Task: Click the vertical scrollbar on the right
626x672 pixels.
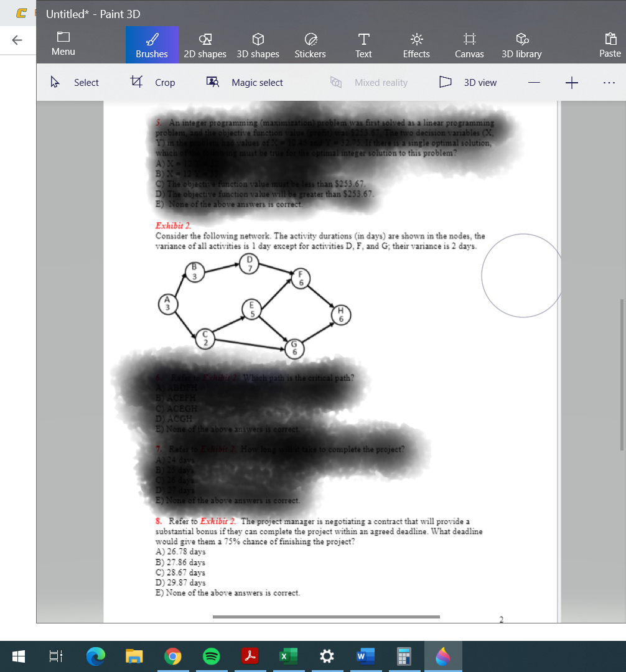Action: [x=622, y=375]
